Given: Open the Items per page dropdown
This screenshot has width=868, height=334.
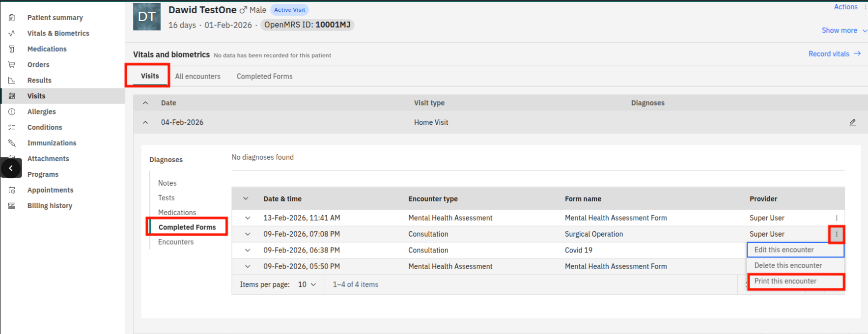Looking at the screenshot, I should click(307, 284).
